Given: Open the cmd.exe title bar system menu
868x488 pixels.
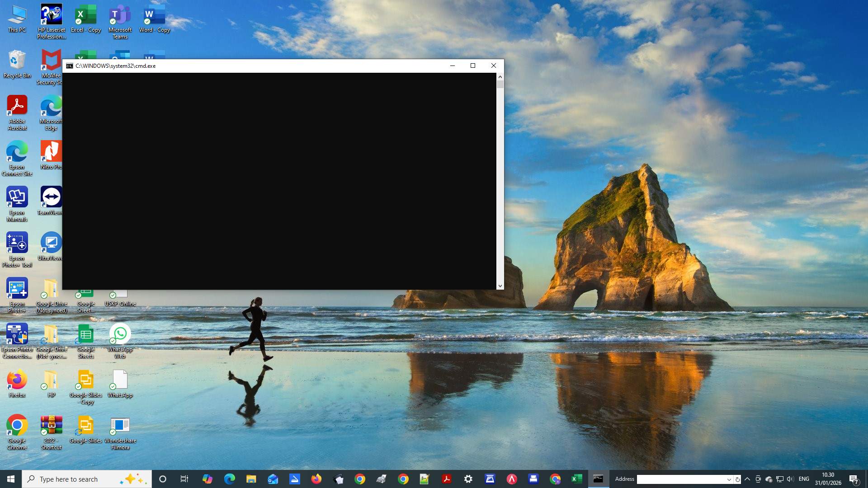Looking at the screenshot, I should tap(69, 66).
